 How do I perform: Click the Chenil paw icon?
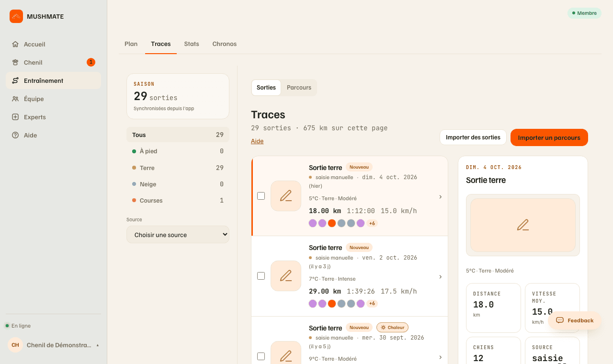pos(15,62)
